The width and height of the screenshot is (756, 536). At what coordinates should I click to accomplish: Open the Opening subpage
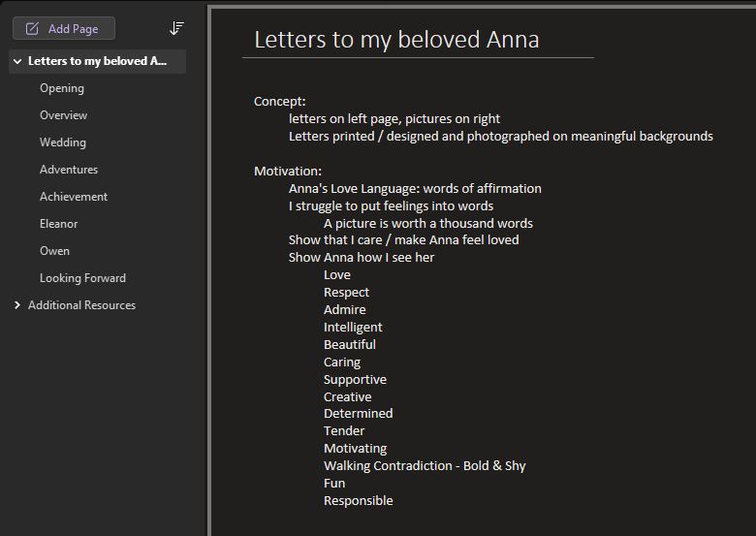click(x=62, y=88)
